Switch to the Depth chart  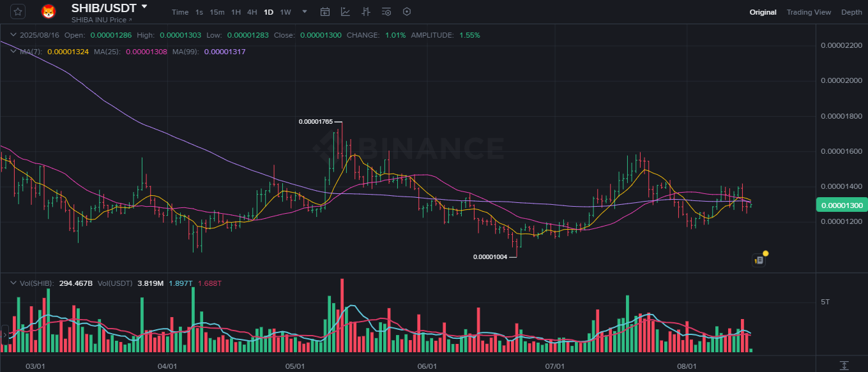pos(851,12)
